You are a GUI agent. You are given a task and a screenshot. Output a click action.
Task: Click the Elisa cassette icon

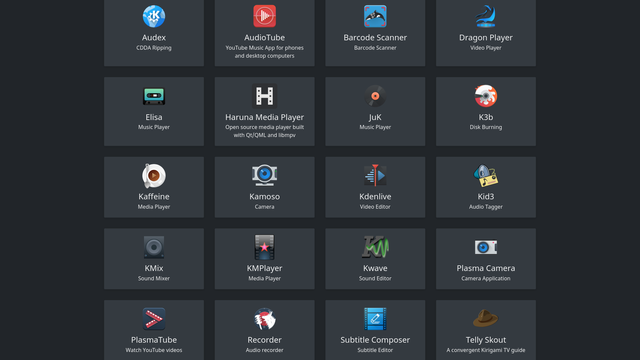point(154,96)
